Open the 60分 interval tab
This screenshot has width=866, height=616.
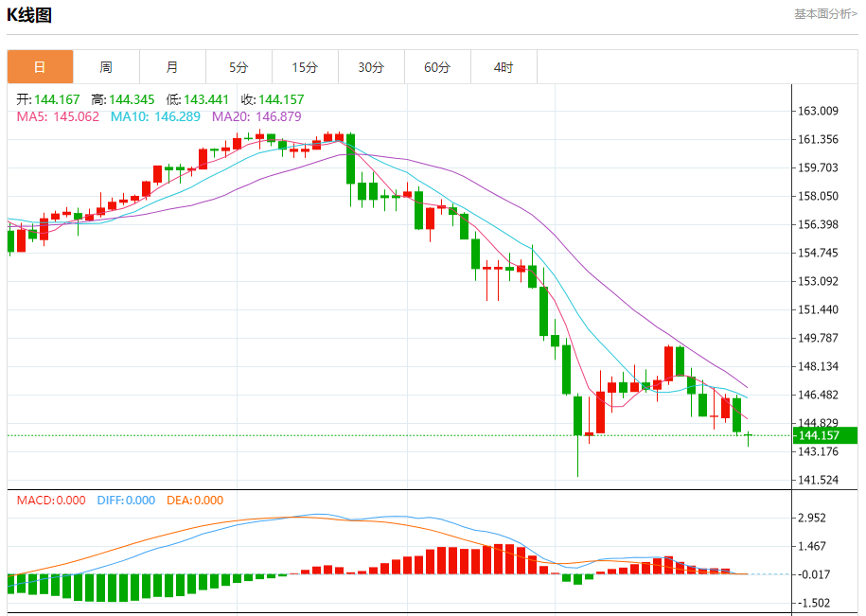[x=437, y=67]
